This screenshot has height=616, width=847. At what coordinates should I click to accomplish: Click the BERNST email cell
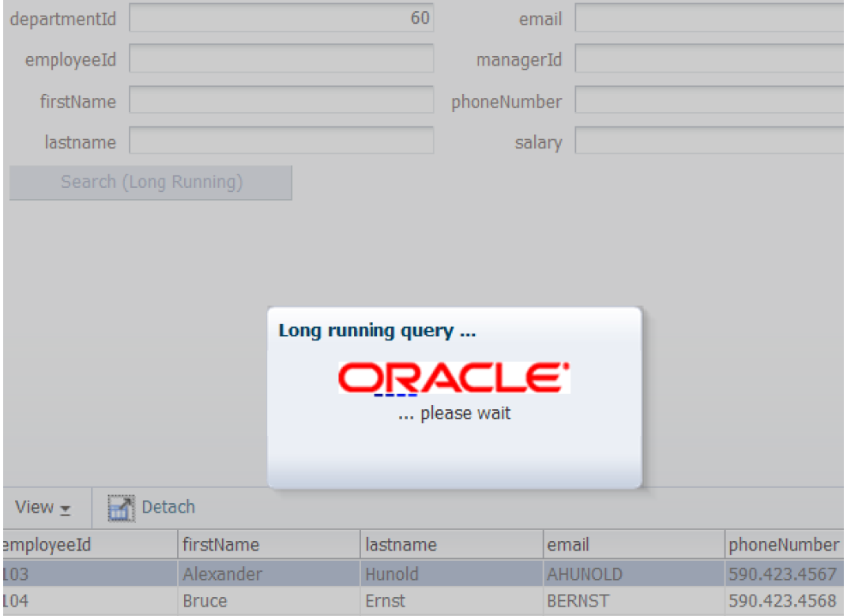click(x=578, y=602)
